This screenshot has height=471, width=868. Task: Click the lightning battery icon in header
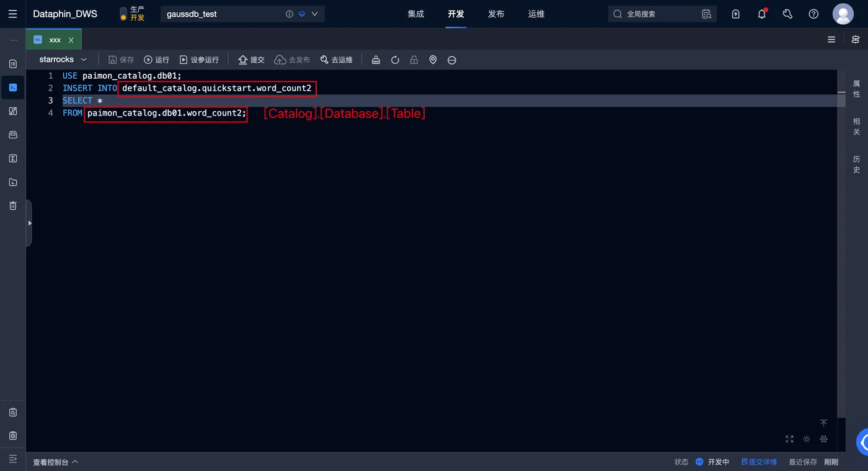coord(736,14)
